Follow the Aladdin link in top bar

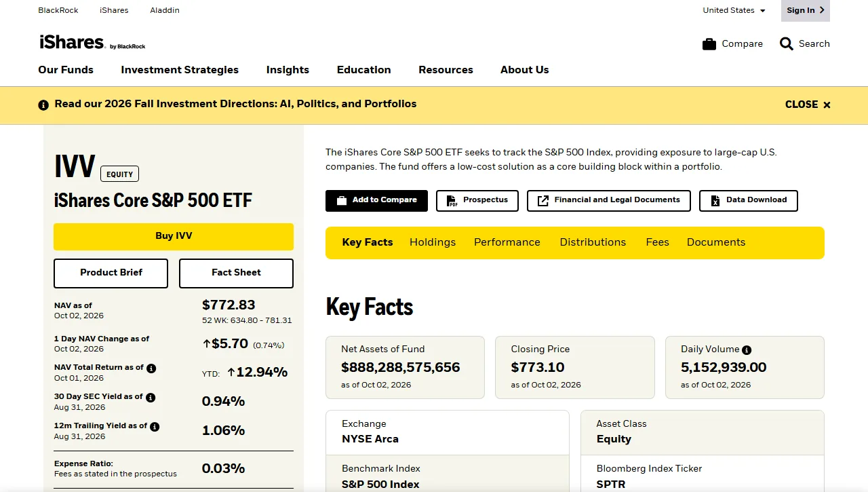(x=165, y=10)
